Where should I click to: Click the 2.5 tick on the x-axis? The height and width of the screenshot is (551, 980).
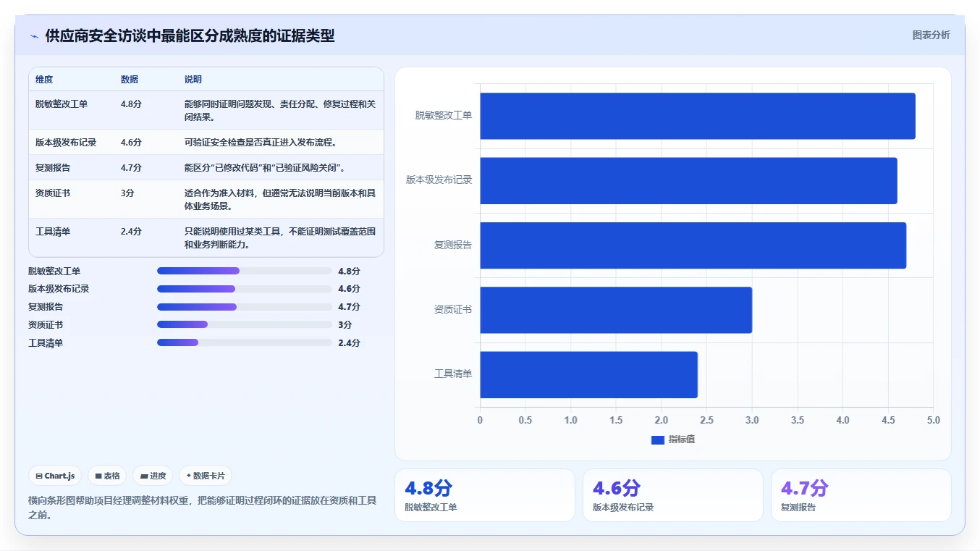[x=706, y=420]
